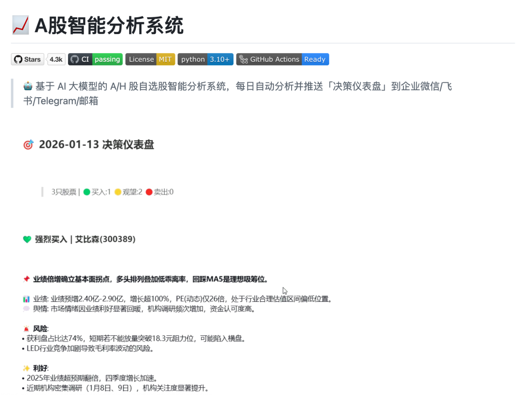Click the pushpin icon before 业绩倍增 summary line
Viewport: 532px width, 395px height.
[27, 279]
